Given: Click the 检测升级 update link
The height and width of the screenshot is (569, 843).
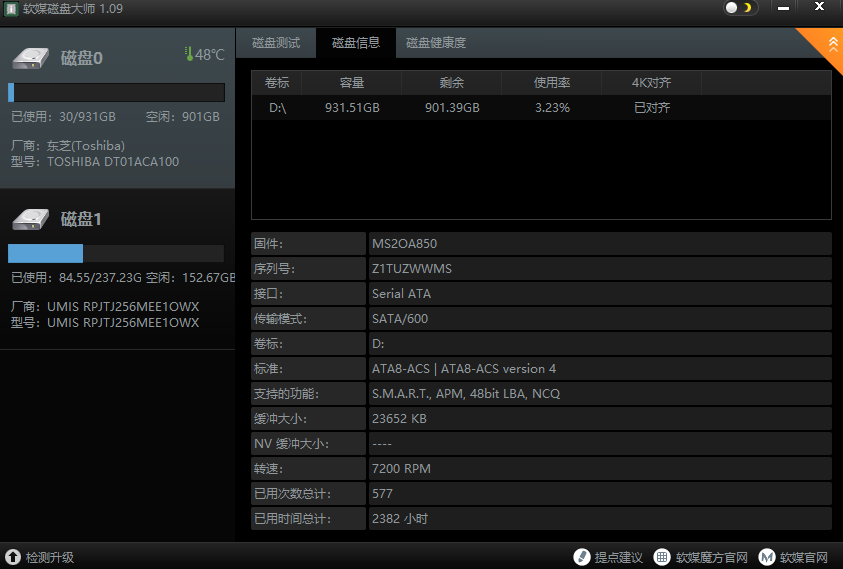Looking at the screenshot, I should (x=50, y=557).
